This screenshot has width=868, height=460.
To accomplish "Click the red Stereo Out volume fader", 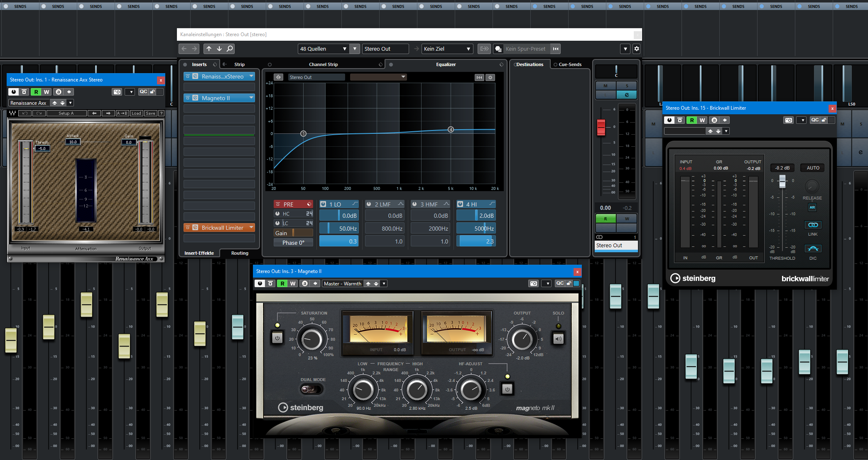I will [x=601, y=127].
